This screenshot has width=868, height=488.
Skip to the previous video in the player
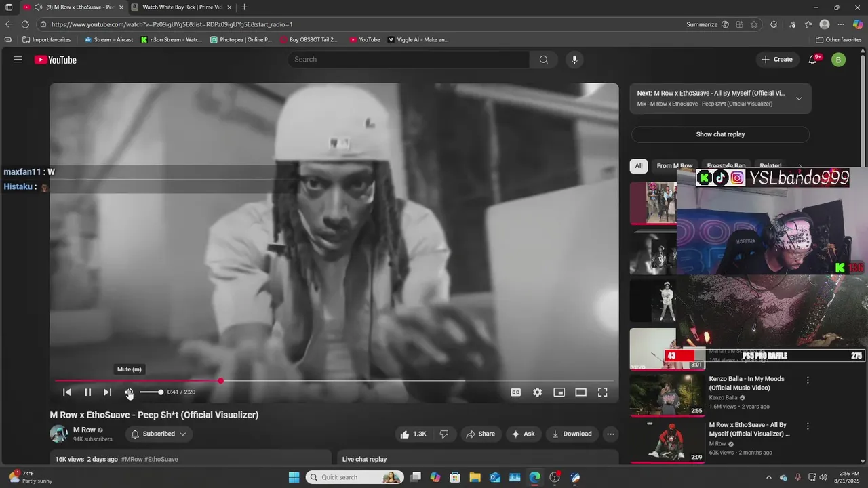67,392
